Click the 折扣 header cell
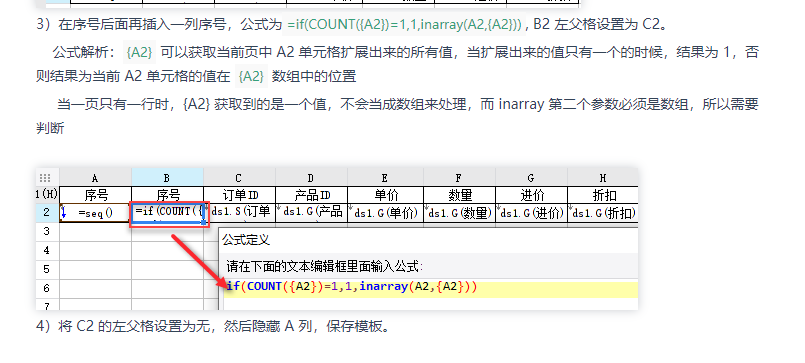Screen dimensions: 805x363 [603, 195]
